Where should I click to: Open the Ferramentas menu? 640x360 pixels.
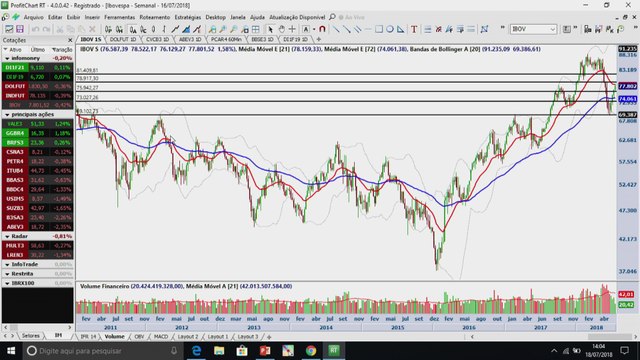(119, 17)
